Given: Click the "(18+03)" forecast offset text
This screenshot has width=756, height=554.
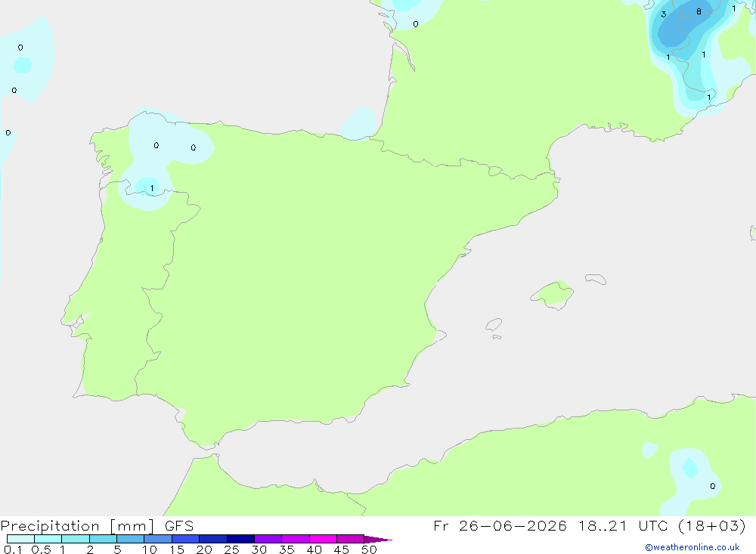Looking at the screenshot, I should click(711, 525).
